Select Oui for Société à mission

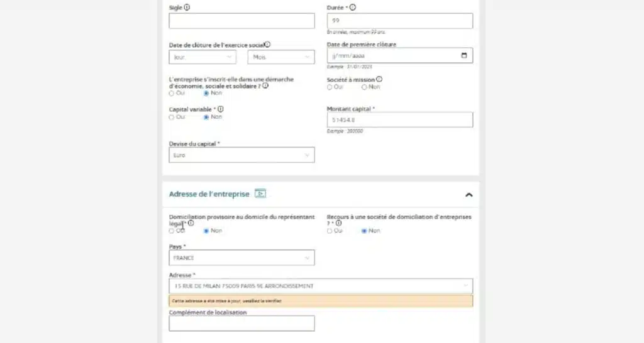330,87
